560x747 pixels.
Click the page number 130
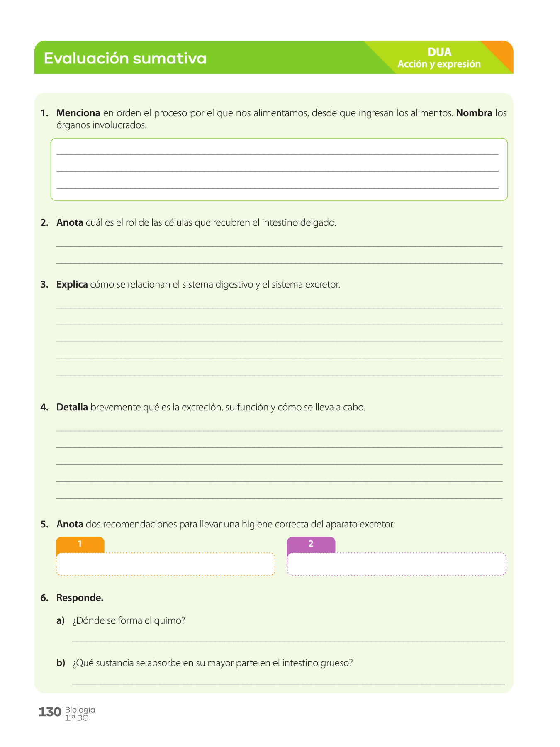[x=50, y=712]
